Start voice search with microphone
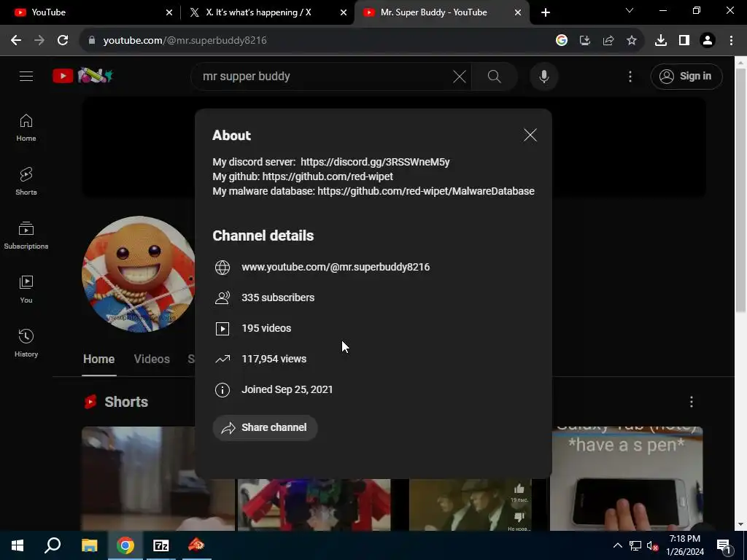This screenshot has height=560, width=747. [543, 76]
